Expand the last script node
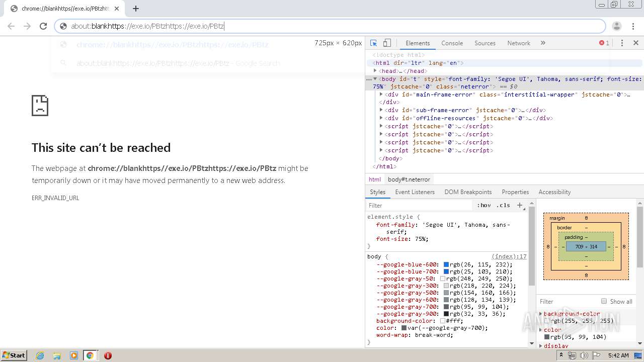This screenshot has height=362, width=644. pyautogui.click(x=381, y=150)
